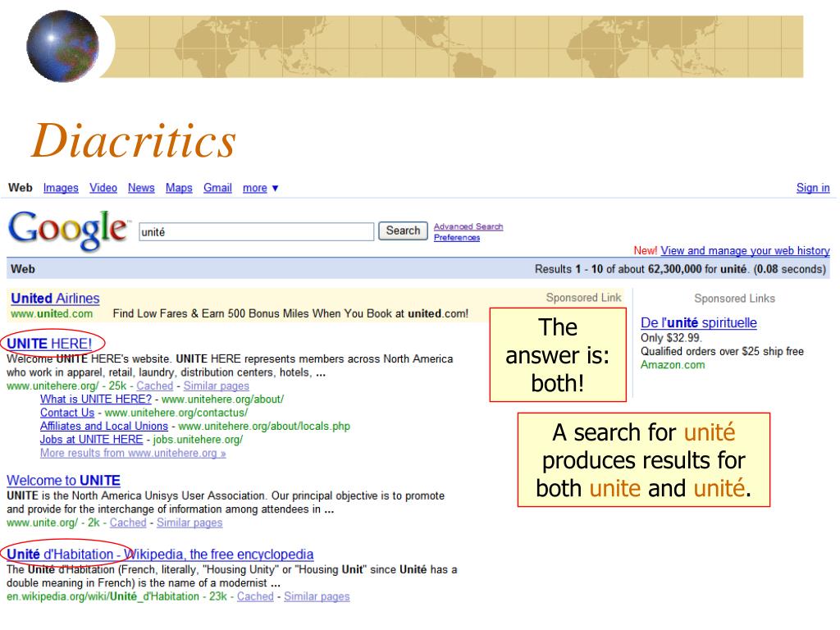Image resolution: width=840 pixels, height=630 pixels.
Task: Open the 'UNITE HERE!' result title
Action: tap(49, 344)
